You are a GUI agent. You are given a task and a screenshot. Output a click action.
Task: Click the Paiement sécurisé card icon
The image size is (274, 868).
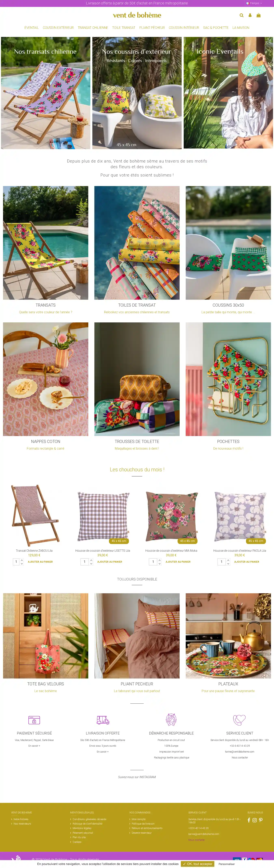click(34, 720)
